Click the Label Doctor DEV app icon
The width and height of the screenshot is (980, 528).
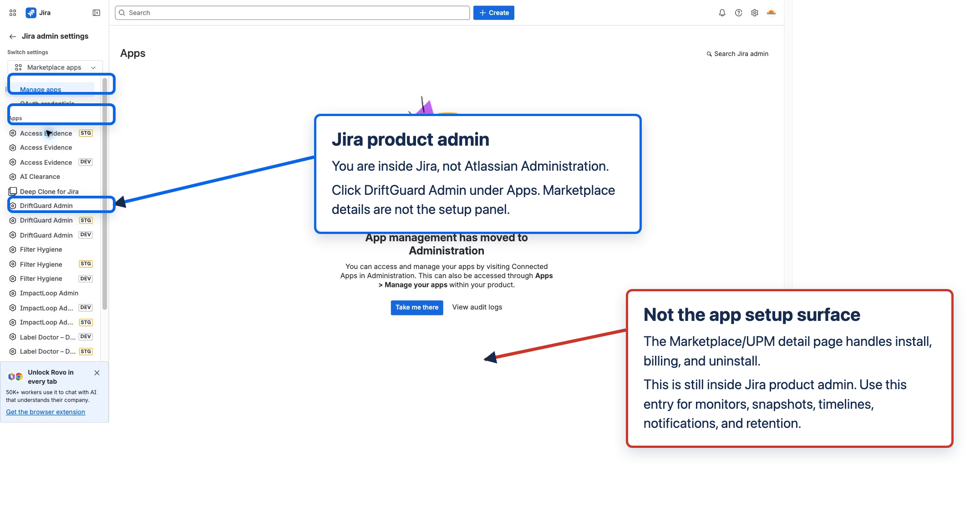(13, 337)
